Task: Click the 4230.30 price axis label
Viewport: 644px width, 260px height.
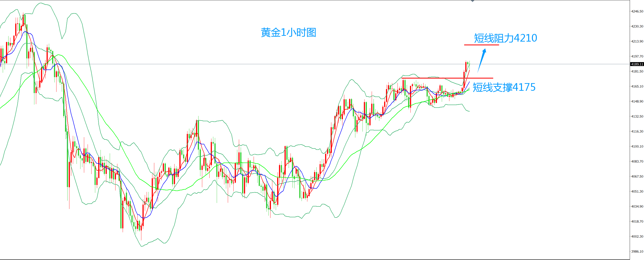Action: [x=637, y=26]
